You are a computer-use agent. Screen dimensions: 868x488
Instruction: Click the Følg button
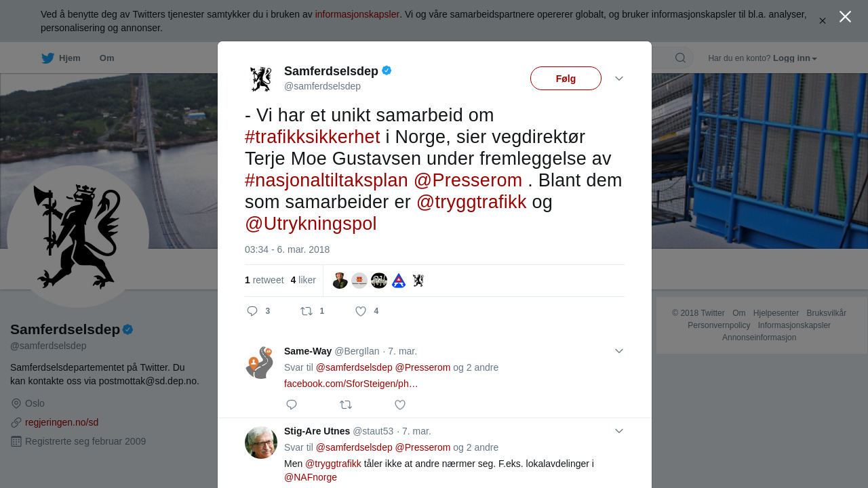[x=566, y=79]
